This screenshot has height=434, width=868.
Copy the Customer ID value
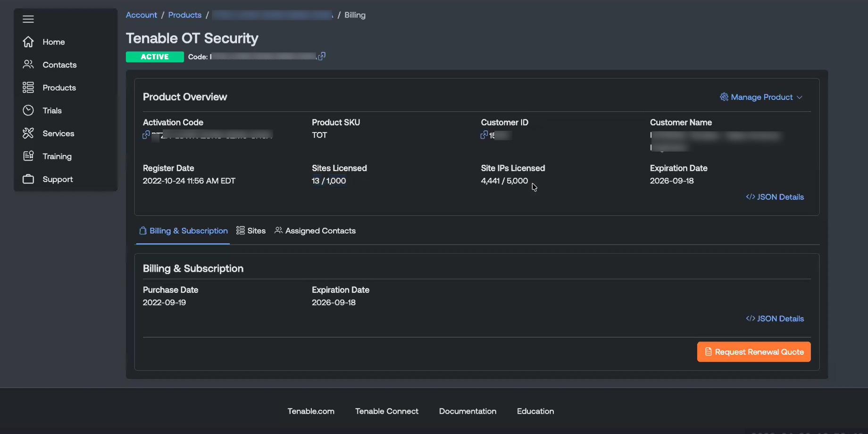tap(484, 135)
